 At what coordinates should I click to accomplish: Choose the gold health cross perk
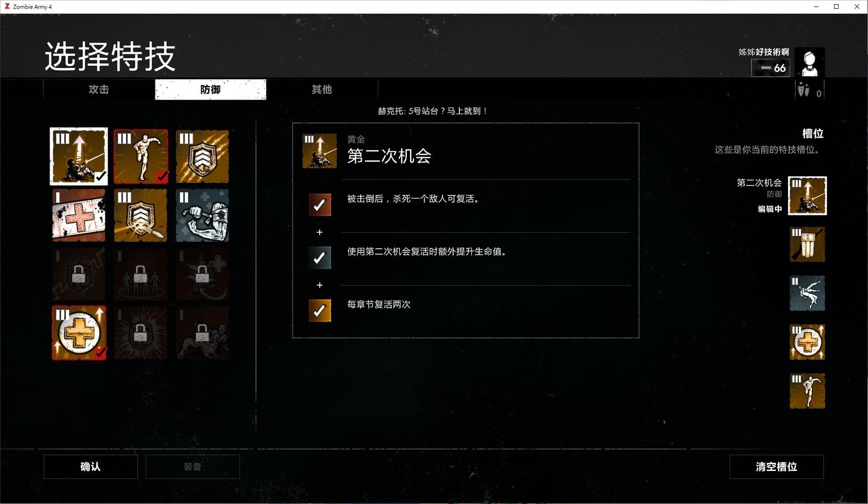pyautogui.click(x=79, y=333)
